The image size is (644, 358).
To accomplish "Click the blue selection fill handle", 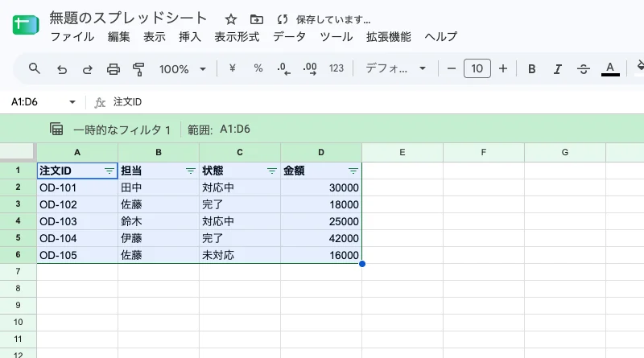I will coord(361,264).
